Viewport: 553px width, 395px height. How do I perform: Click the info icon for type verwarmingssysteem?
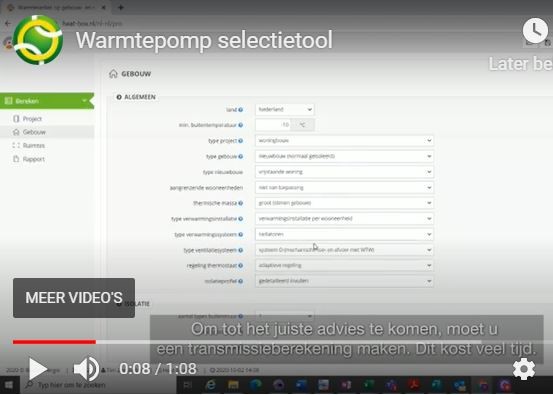coord(241,234)
